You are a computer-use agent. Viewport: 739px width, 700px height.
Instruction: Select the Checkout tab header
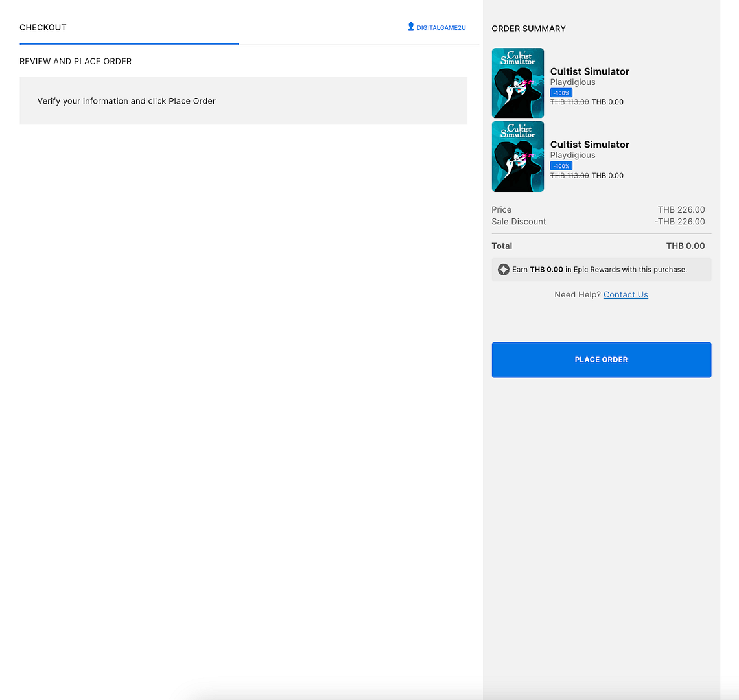[x=43, y=27]
